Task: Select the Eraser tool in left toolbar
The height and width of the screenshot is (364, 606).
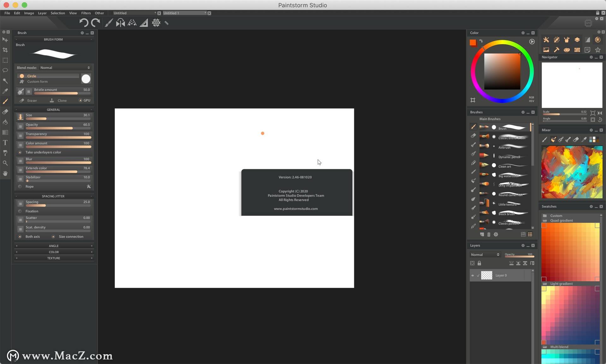Action: (5, 112)
